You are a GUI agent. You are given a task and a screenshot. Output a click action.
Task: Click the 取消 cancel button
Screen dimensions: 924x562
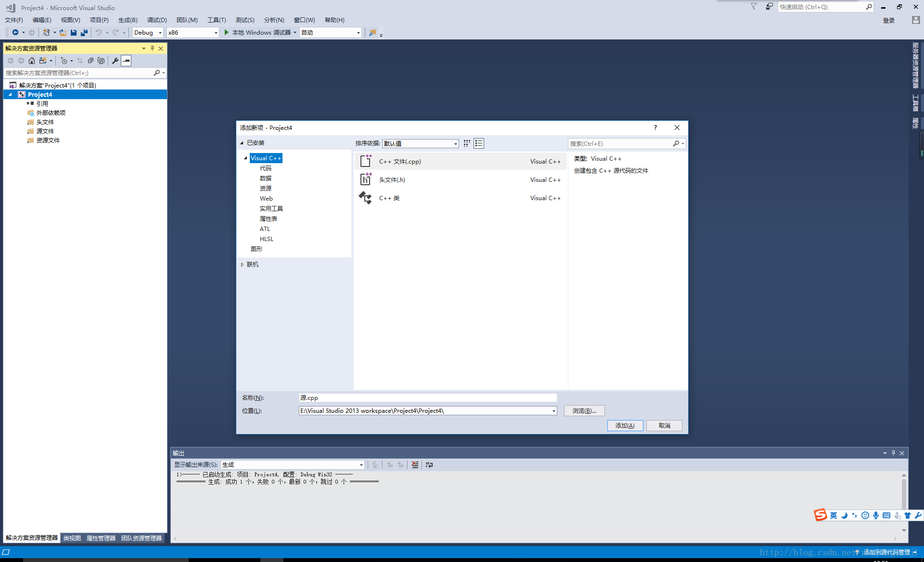(x=664, y=426)
